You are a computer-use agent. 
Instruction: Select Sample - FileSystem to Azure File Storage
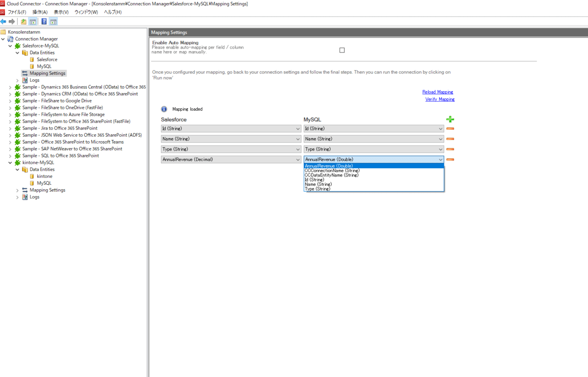[x=63, y=114]
